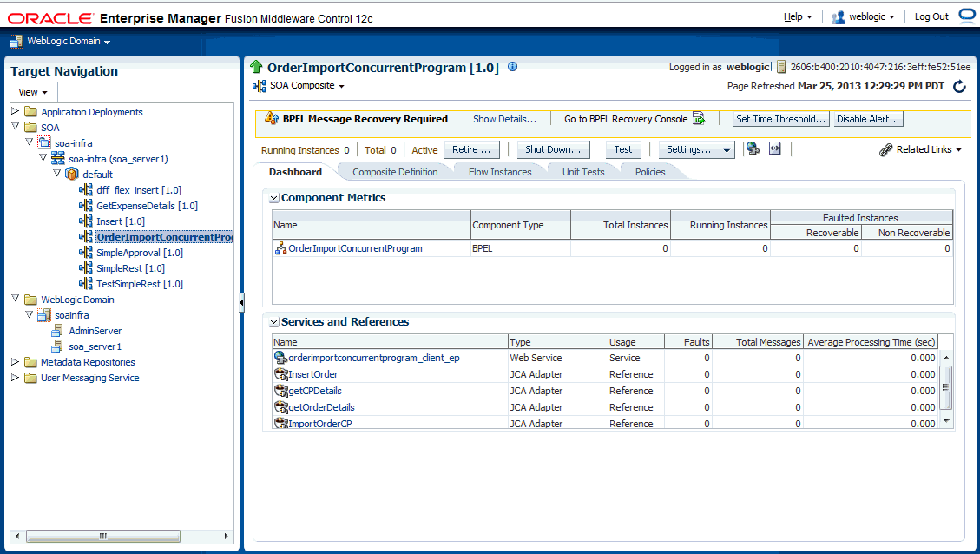
Task: Click the default partition icon
Action: pyautogui.click(x=72, y=174)
